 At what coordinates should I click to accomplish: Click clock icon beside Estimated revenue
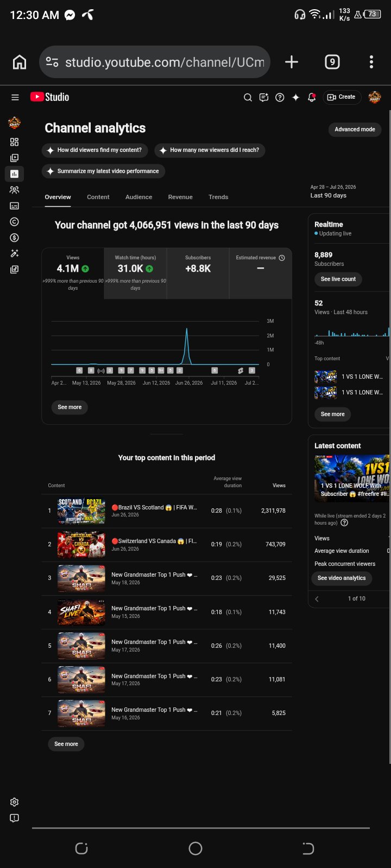(x=282, y=258)
